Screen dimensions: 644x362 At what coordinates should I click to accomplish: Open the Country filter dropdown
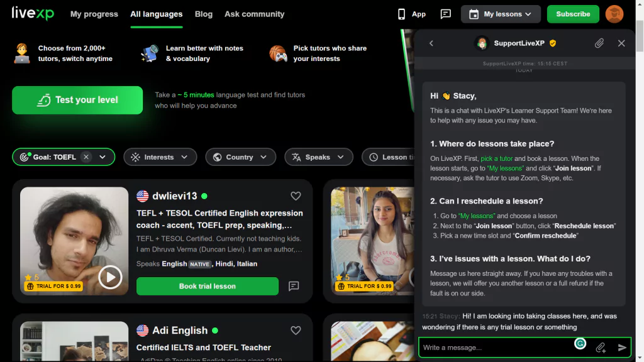pos(241,157)
